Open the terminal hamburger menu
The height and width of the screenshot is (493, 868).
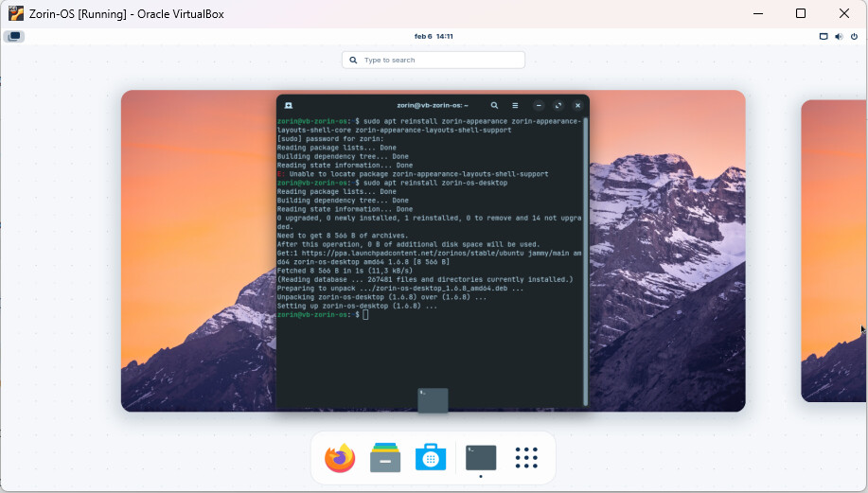tap(515, 105)
